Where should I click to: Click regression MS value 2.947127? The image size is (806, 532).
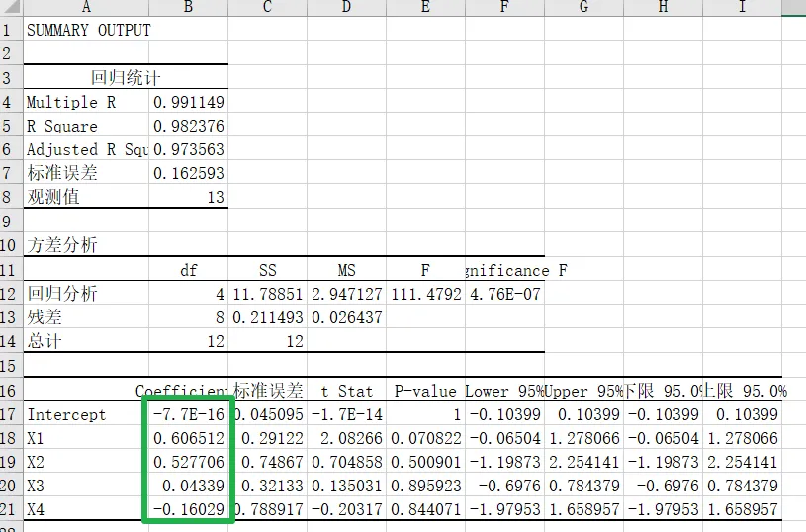[x=346, y=293]
